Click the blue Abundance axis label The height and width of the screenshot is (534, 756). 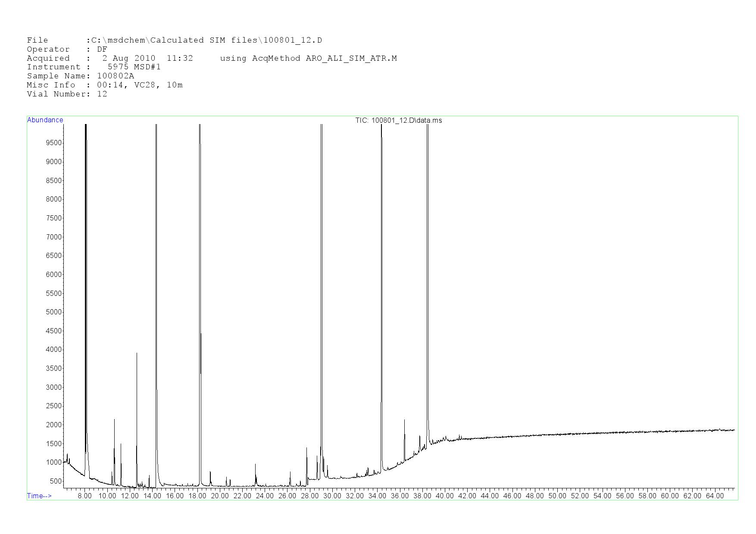pos(45,120)
